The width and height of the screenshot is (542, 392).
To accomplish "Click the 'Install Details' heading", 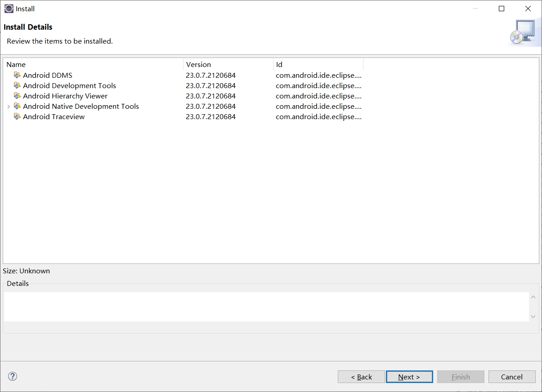I will 28,27.
